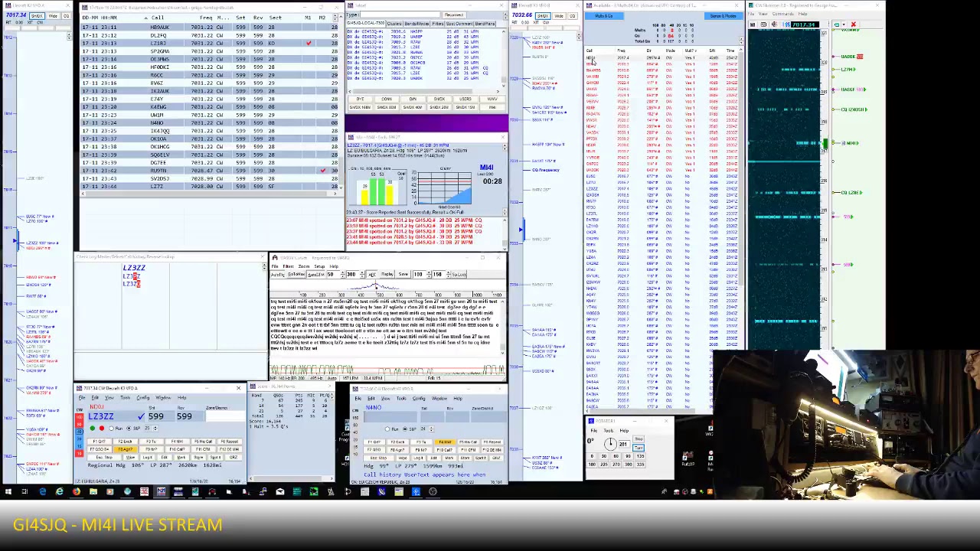980x551 pixels.
Task: Toggle AutoTrk in the CW decoder
Action: click(277, 275)
